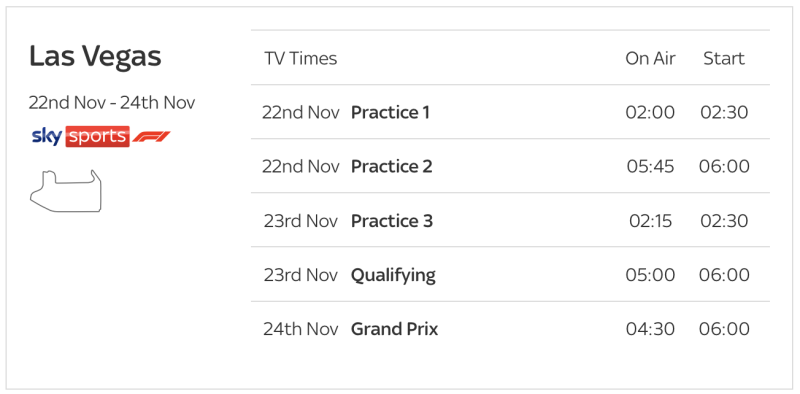This screenshot has height=394, width=800.
Task: Click the Qualifying on-air time 05:00
Action: (x=650, y=275)
